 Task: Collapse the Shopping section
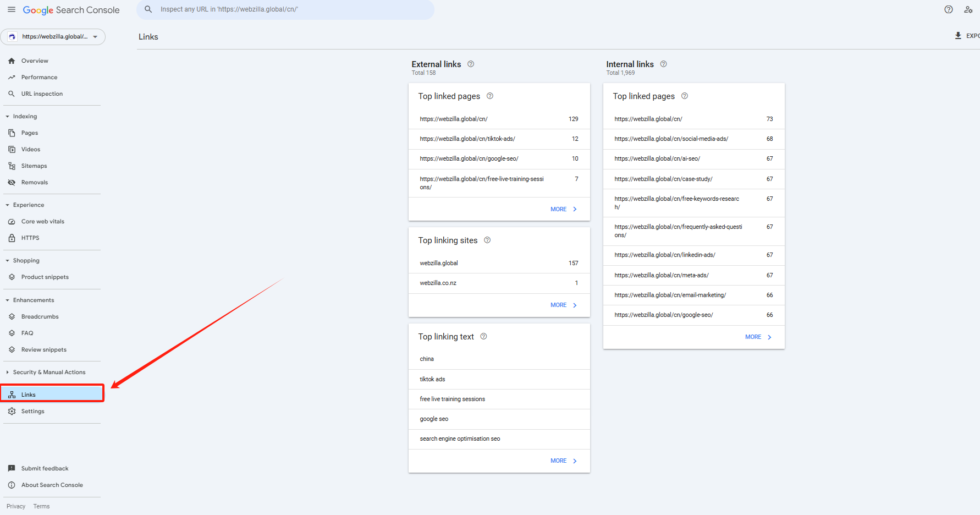pyautogui.click(x=7, y=261)
